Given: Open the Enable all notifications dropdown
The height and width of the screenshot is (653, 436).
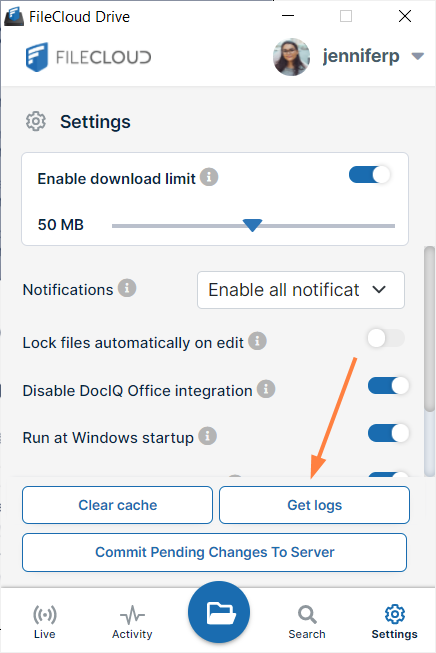Looking at the screenshot, I should (x=301, y=290).
